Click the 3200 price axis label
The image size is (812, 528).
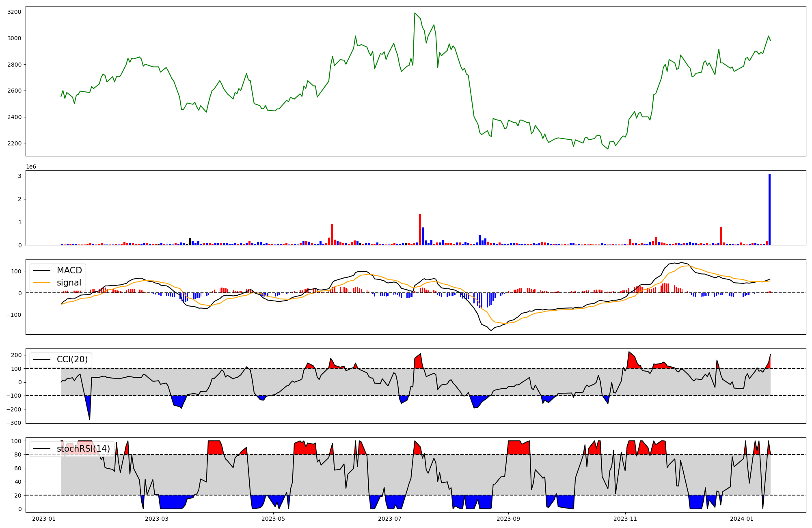[x=14, y=12]
